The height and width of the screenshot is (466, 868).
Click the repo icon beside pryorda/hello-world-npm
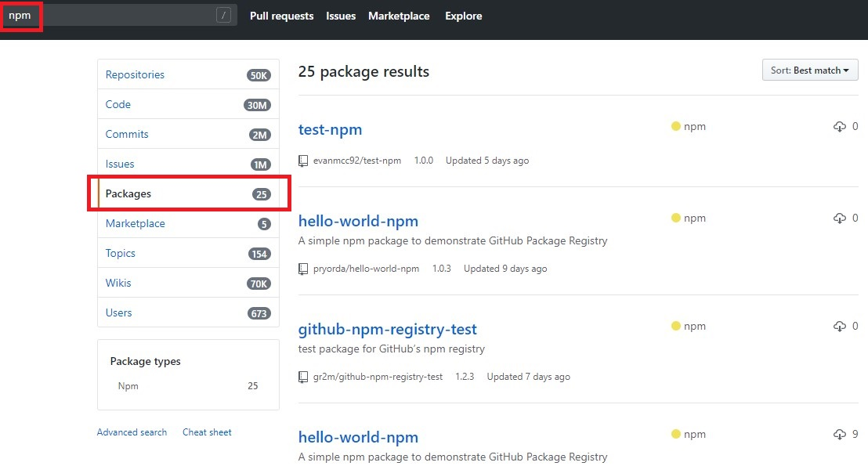[303, 269]
